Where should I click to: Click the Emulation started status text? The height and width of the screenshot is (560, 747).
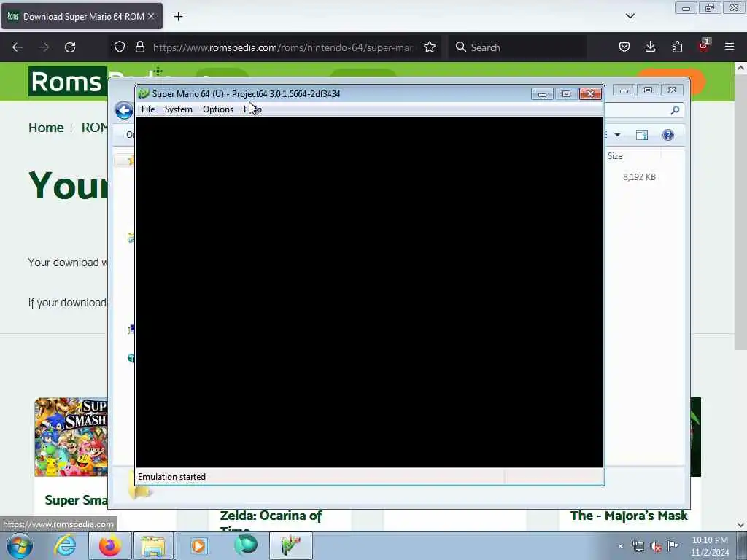(x=171, y=477)
